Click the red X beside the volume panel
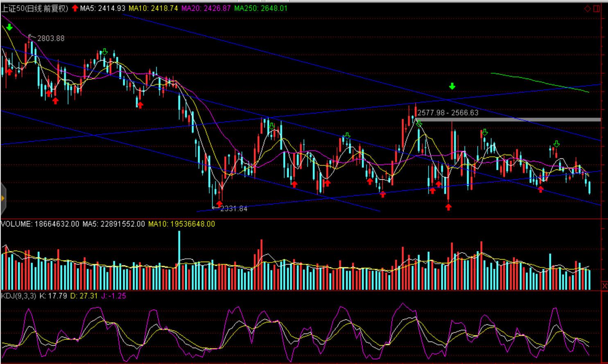 605,285
